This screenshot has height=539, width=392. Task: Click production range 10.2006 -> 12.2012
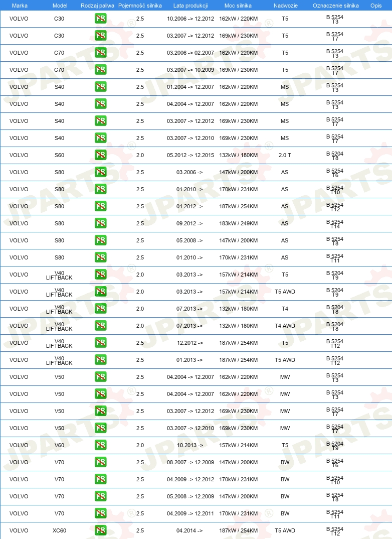(x=190, y=19)
